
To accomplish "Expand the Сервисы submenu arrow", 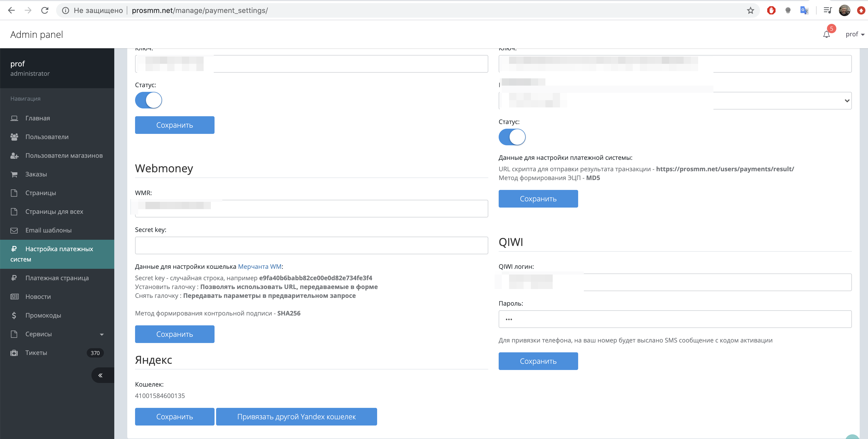I will pos(102,334).
